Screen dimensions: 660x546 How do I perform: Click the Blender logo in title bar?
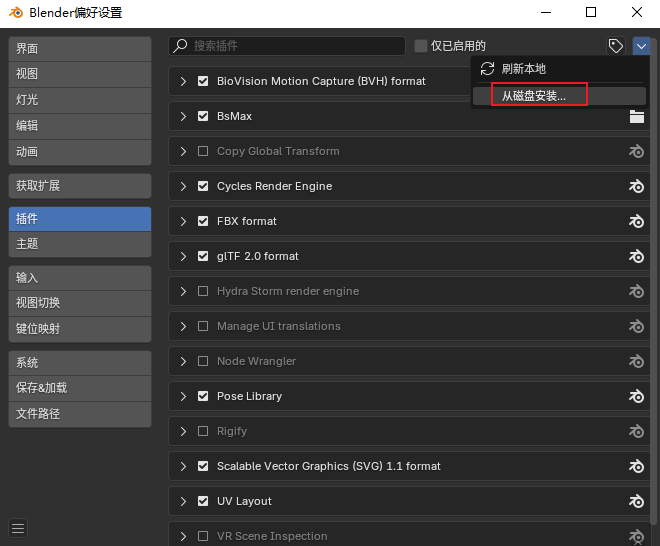(x=16, y=12)
